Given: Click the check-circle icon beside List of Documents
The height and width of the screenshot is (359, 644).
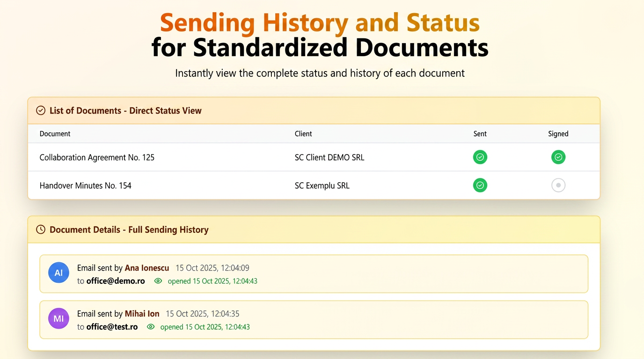Looking at the screenshot, I should pyautogui.click(x=41, y=111).
